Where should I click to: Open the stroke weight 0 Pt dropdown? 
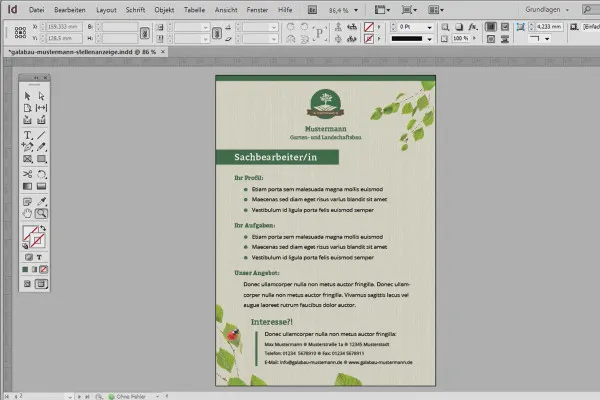[429, 27]
